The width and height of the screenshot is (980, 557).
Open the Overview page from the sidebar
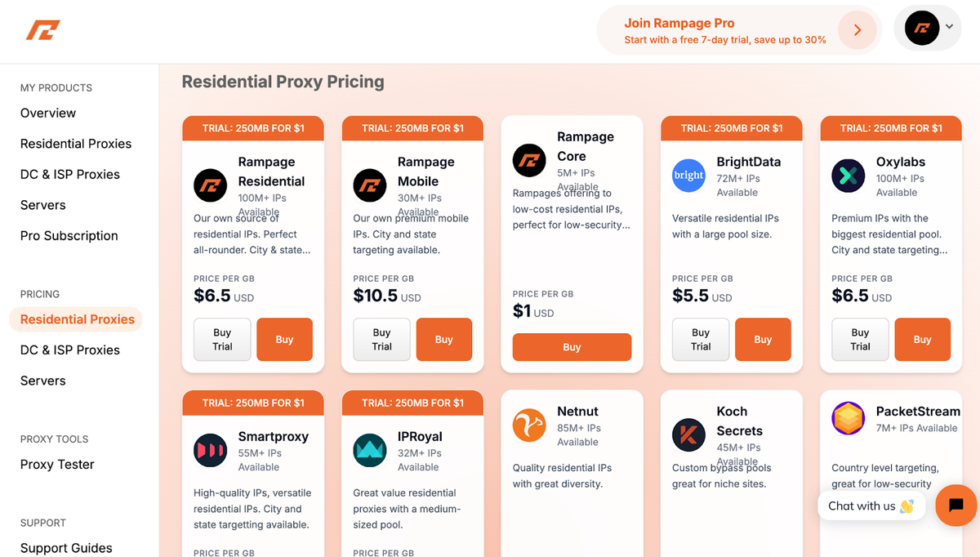coord(48,113)
